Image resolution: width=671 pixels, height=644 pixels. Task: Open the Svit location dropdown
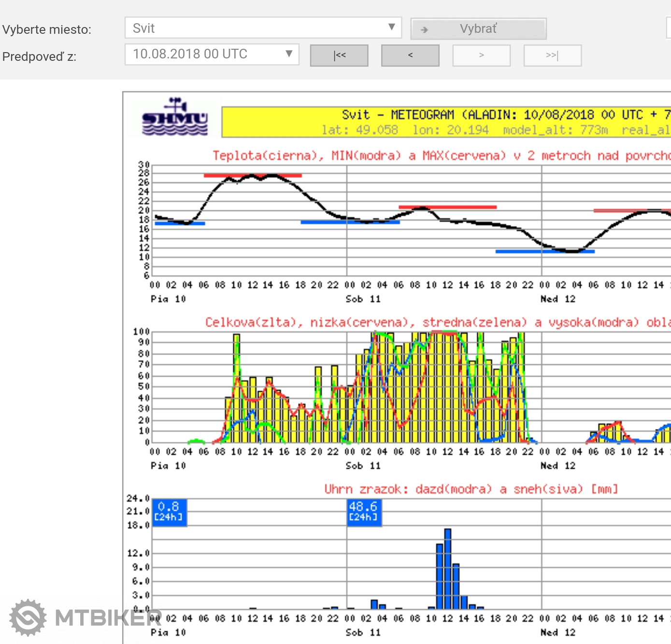263,28
